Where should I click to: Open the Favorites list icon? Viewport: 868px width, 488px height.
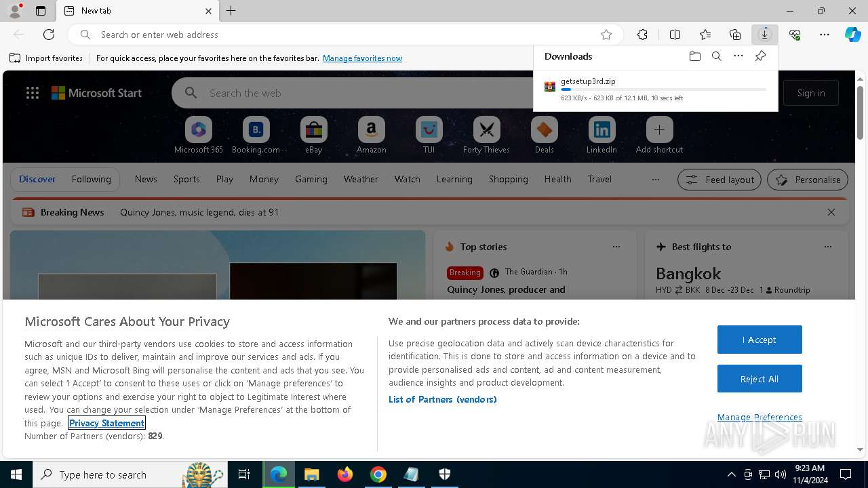pos(705,35)
